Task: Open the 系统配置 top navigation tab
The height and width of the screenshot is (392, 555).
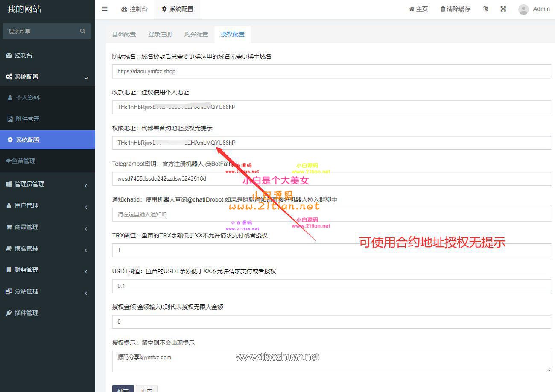Action: 177,9
